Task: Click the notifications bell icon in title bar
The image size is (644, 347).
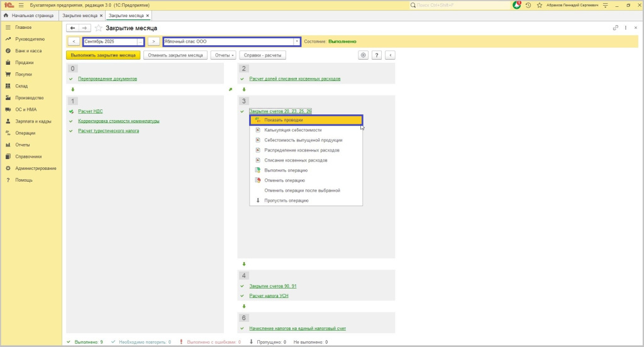Action: pyautogui.click(x=517, y=5)
